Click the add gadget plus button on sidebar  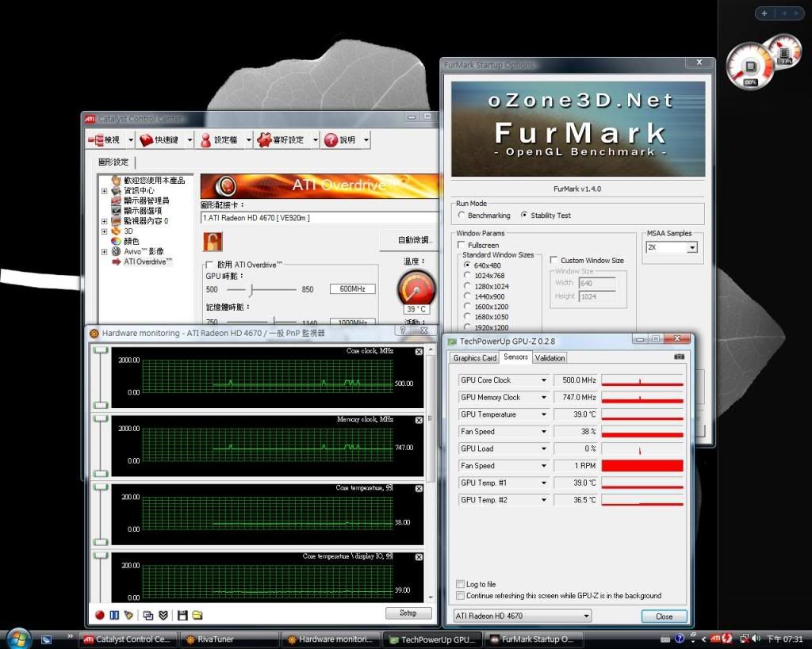pyautogui.click(x=764, y=13)
